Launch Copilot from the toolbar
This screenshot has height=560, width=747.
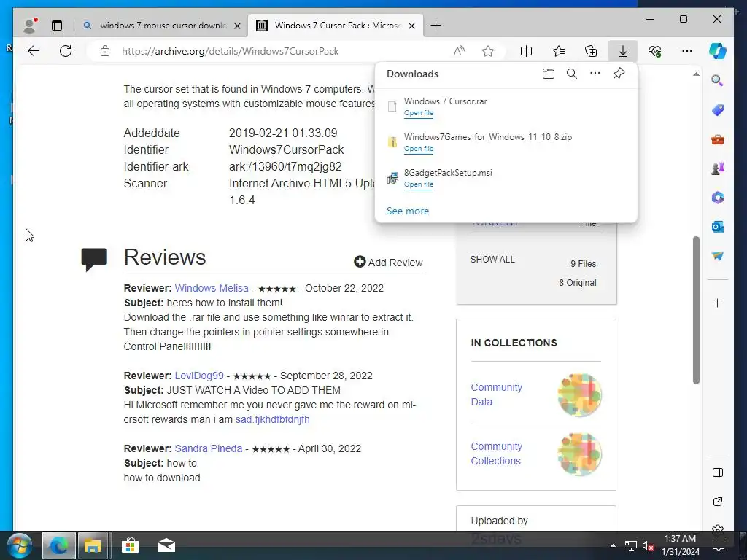click(718, 51)
